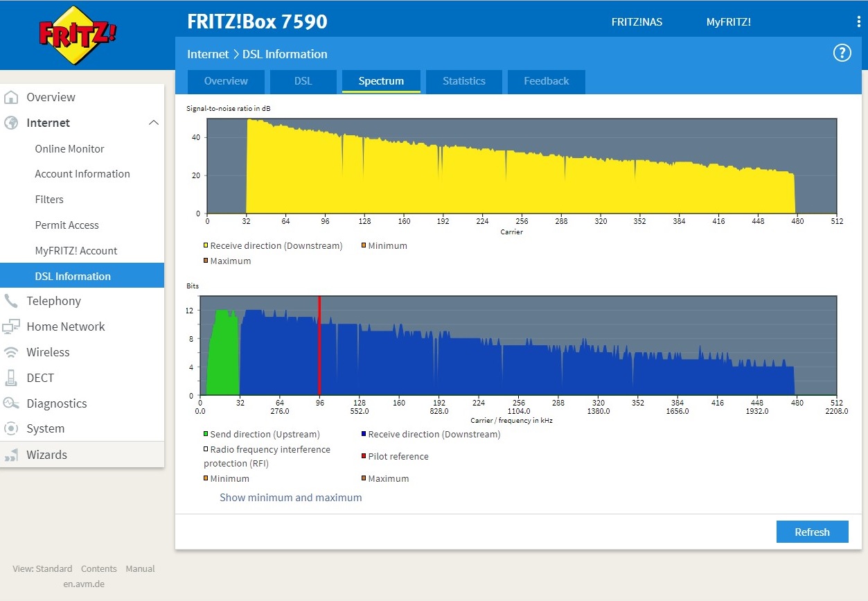Click red Pilot reference legend swatch
868x601 pixels.
[364, 456]
